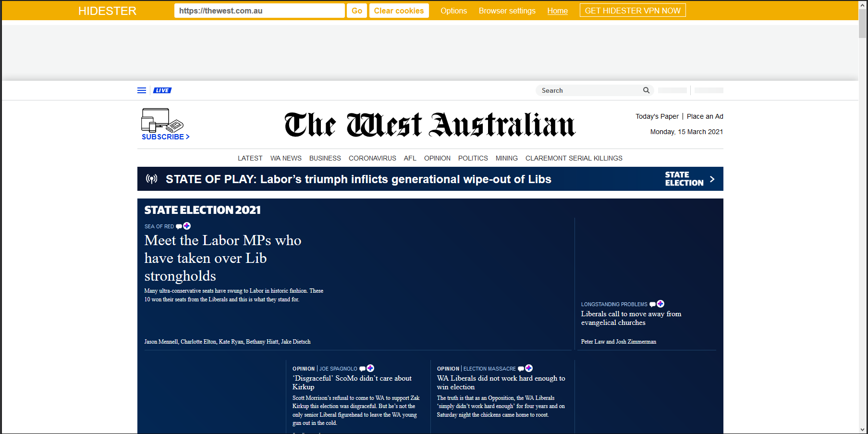This screenshot has height=434, width=868.
Task: Open 'WA Liberals did not work hard' article
Action: (x=501, y=383)
